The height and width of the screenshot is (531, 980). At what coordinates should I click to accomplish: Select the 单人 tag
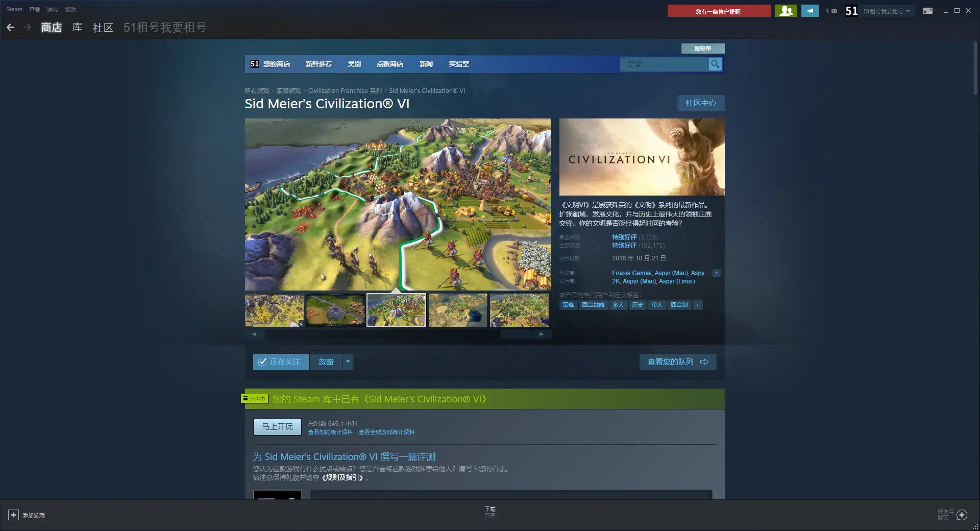pos(657,305)
